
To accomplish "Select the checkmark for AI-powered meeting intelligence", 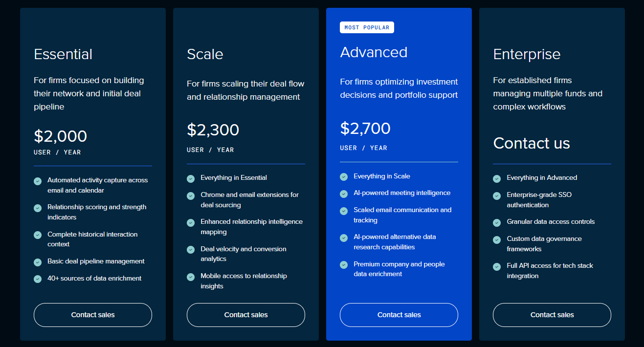I will 344,194.
